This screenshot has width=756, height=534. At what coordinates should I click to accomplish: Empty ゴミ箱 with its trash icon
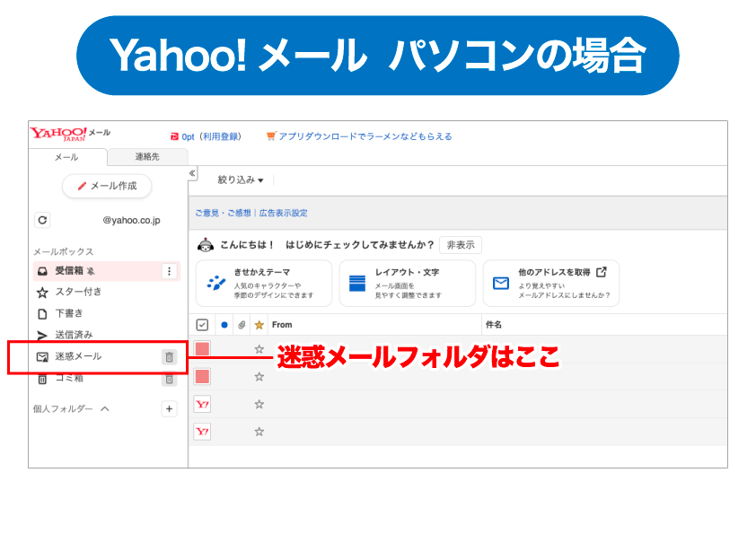click(169, 380)
